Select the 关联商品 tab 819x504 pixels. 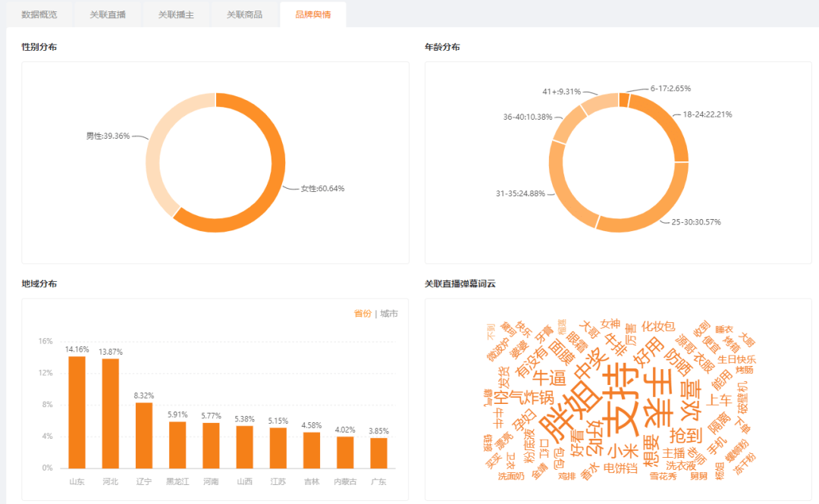244,14
